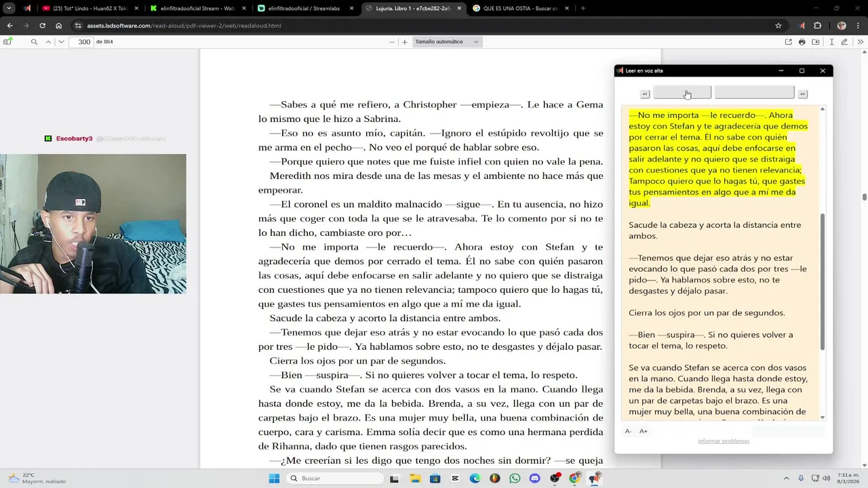The image size is (868, 488).
Task: Open the Chrome three-dot menu
Action: tap(859, 26)
